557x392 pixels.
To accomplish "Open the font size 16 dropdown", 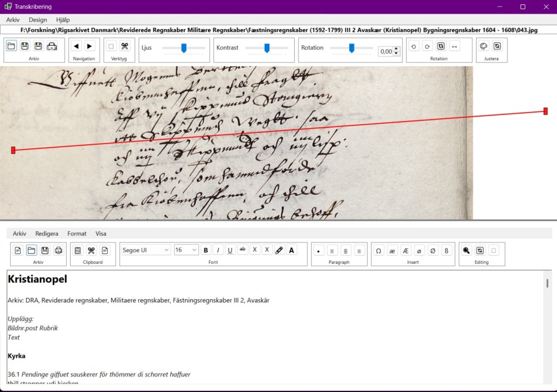I will (x=186, y=250).
